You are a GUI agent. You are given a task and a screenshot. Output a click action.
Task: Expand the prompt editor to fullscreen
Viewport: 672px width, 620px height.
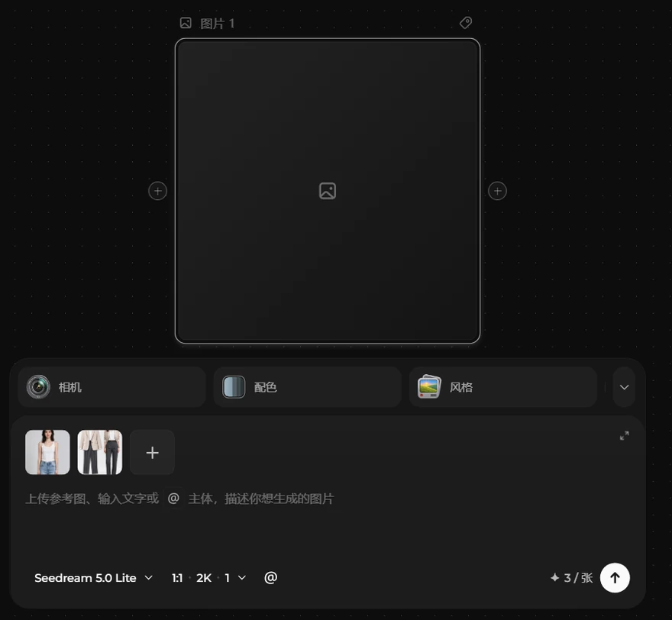pos(625,436)
